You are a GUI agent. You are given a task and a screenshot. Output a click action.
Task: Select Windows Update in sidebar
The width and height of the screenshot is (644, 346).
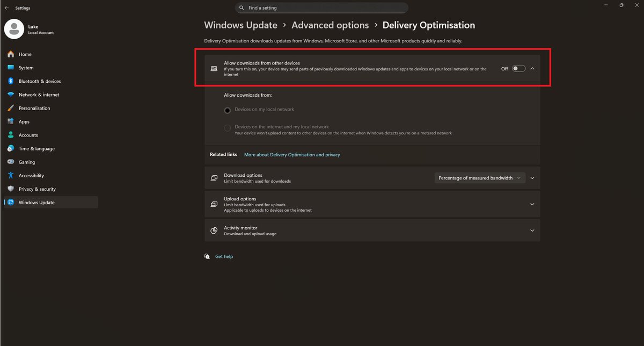[x=50, y=203]
